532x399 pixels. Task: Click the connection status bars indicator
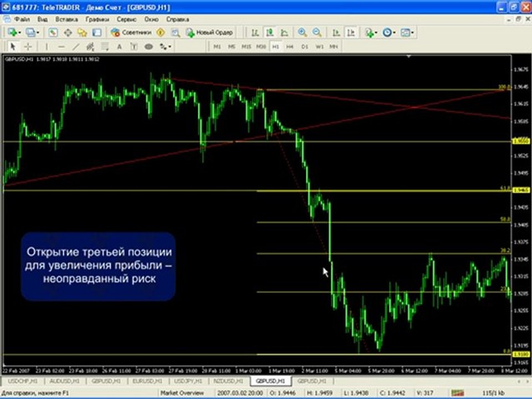(458, 393)
